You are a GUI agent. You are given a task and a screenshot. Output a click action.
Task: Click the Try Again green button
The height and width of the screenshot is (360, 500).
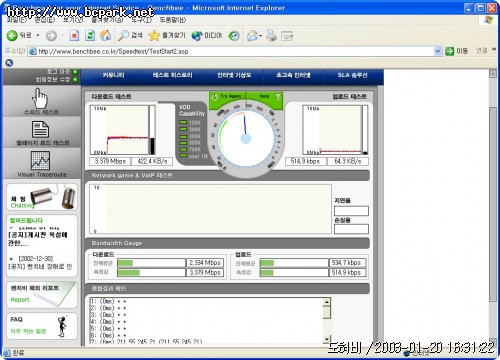[227, 96]
